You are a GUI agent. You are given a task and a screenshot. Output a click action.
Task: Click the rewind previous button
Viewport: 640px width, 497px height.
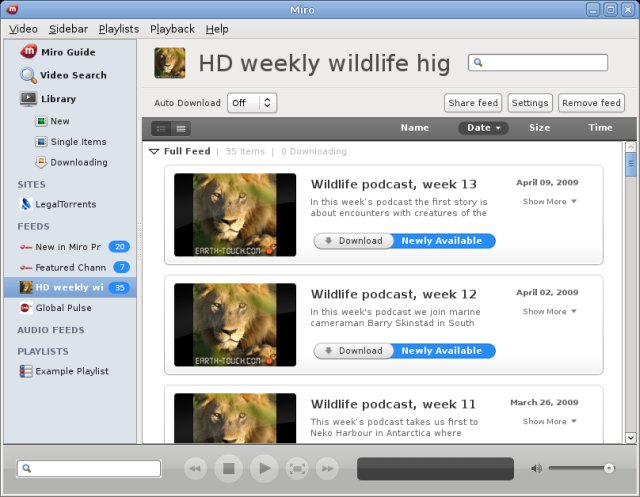(196, 468)
